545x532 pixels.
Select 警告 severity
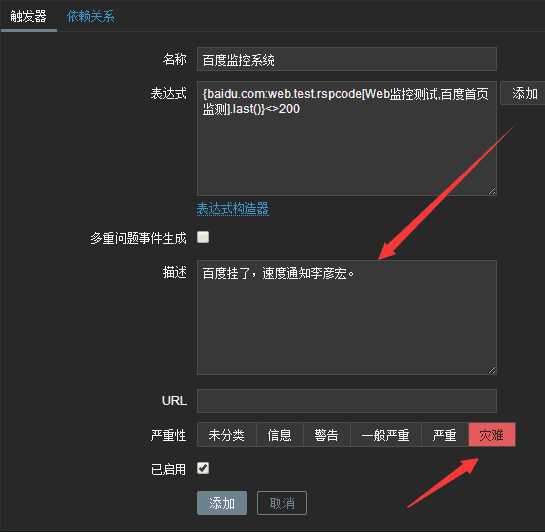tap(327, 435)
